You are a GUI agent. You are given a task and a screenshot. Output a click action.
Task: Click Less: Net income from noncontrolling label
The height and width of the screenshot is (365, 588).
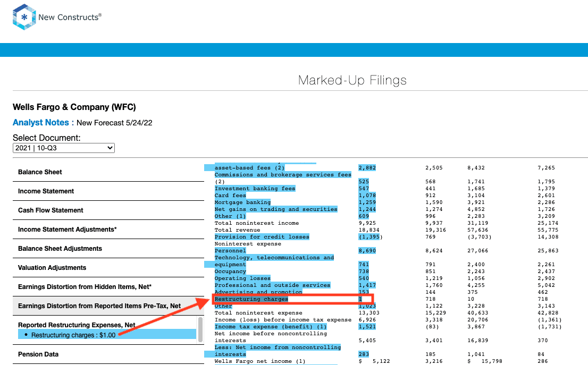click(x=278, y=347)
